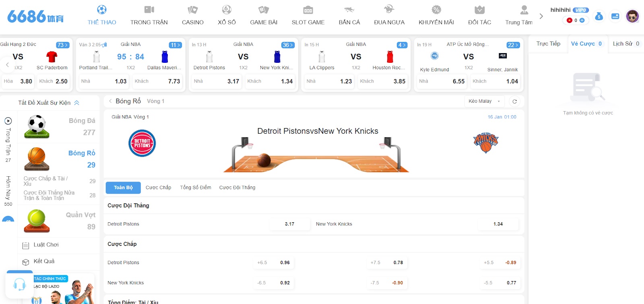Bet Detroit Pistons to win at 3.17
This screenshot has width=644, height=304.
click(x=289, y=224)
